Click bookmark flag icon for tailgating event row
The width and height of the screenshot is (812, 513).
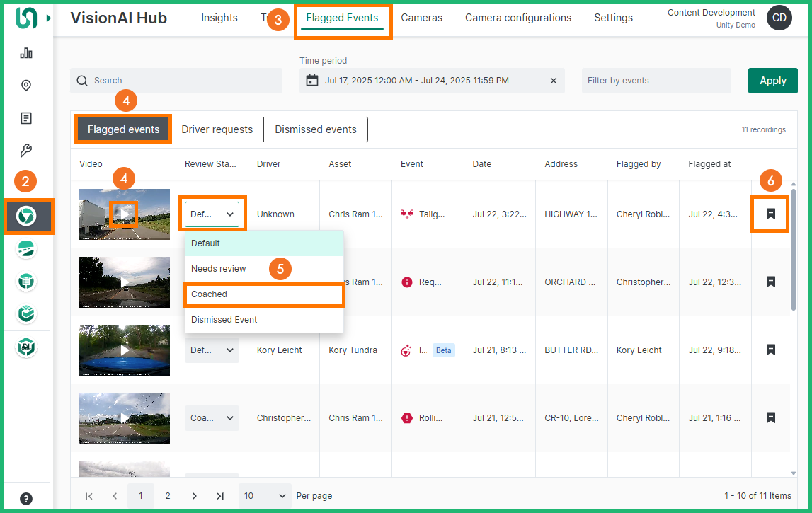tap(771, 214)
